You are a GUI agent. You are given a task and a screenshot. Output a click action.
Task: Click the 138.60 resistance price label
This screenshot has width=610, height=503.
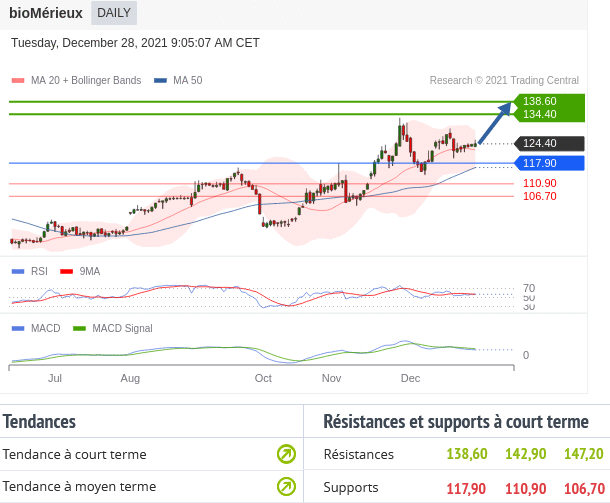click(x=540, y=101)
